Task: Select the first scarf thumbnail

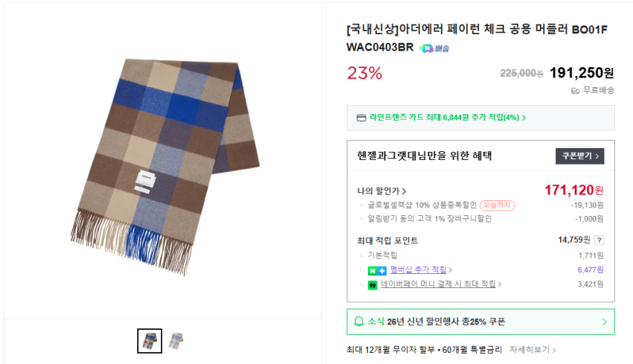Action: pyautogui.click(x=150, y=341)
